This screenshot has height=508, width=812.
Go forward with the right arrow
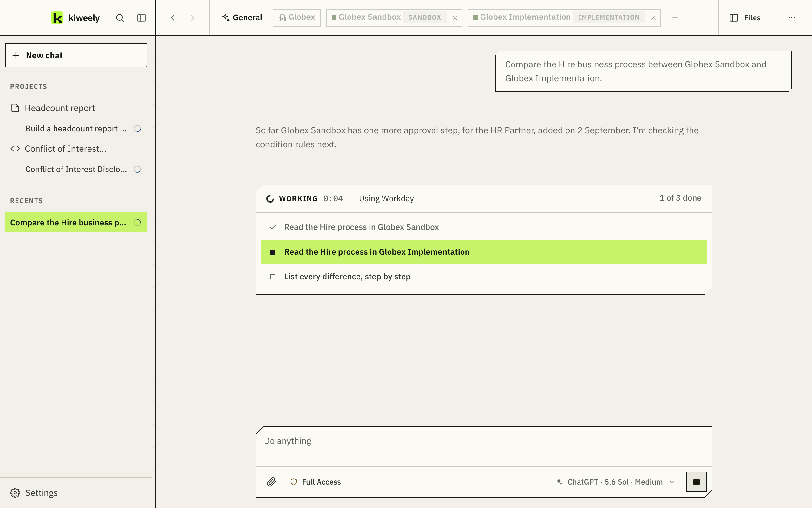pyautogui.click(x=193, y=18)
